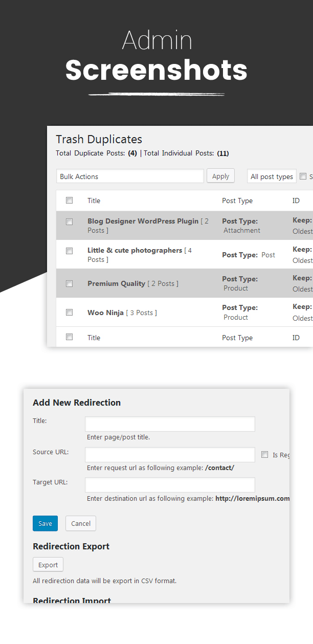Click the Source URL input field
313x644 pixels.
pos(170,454)
